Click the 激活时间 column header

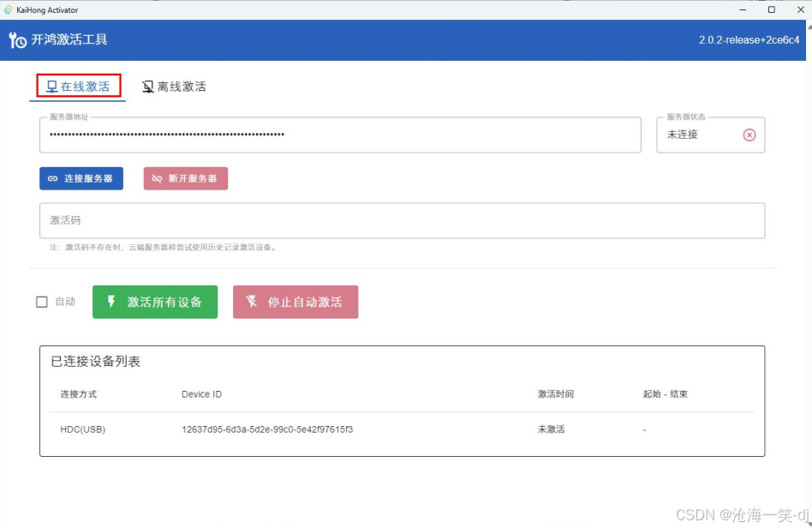point(555,393)
